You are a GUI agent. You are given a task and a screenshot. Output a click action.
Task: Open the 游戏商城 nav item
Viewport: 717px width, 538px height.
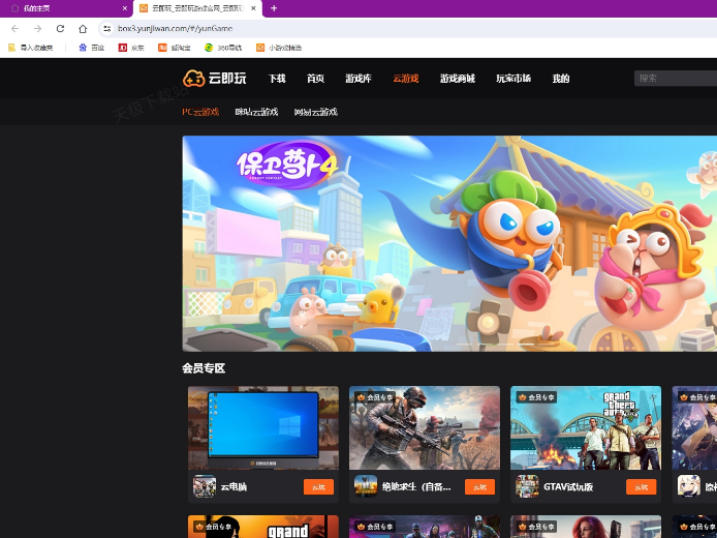(x=457, y=79)
